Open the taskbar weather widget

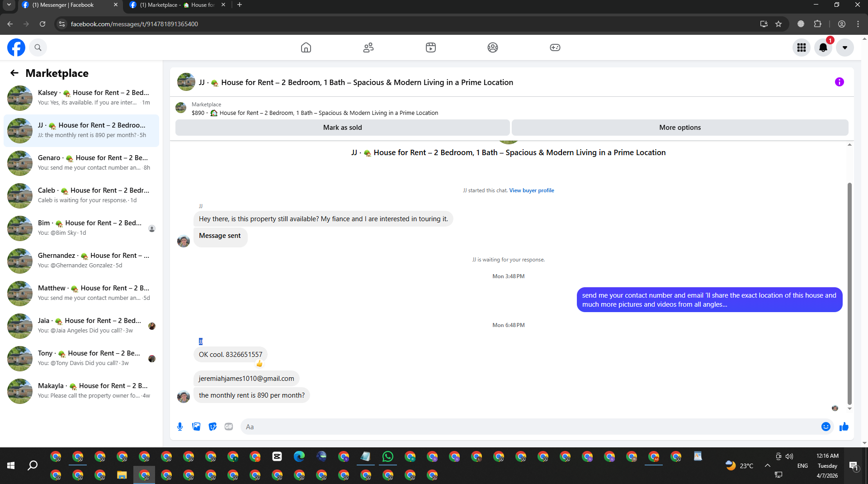(x=739, y=465)
